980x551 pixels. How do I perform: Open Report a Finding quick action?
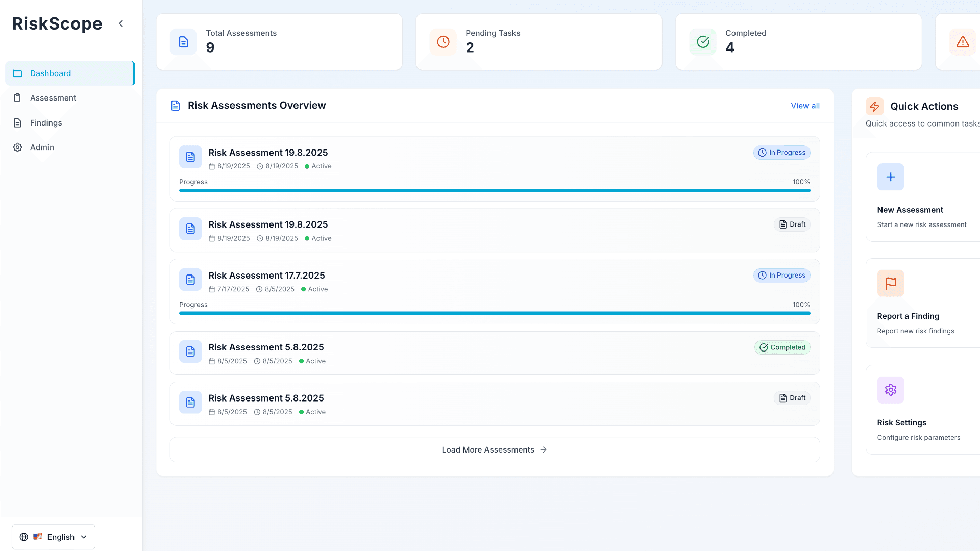[923, 303]
